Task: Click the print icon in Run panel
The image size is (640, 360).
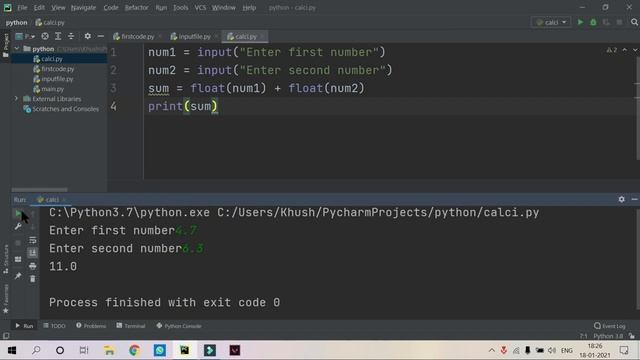Action: point(33,266)
